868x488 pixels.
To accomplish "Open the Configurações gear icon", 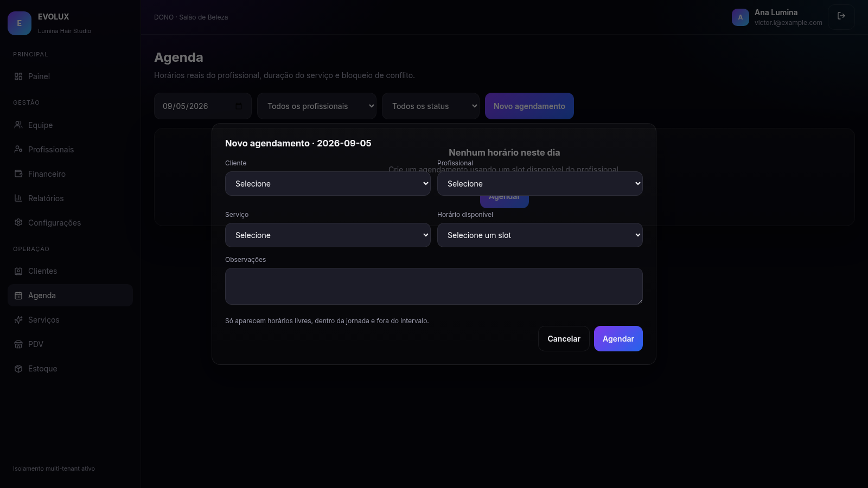I will point(18,222).
